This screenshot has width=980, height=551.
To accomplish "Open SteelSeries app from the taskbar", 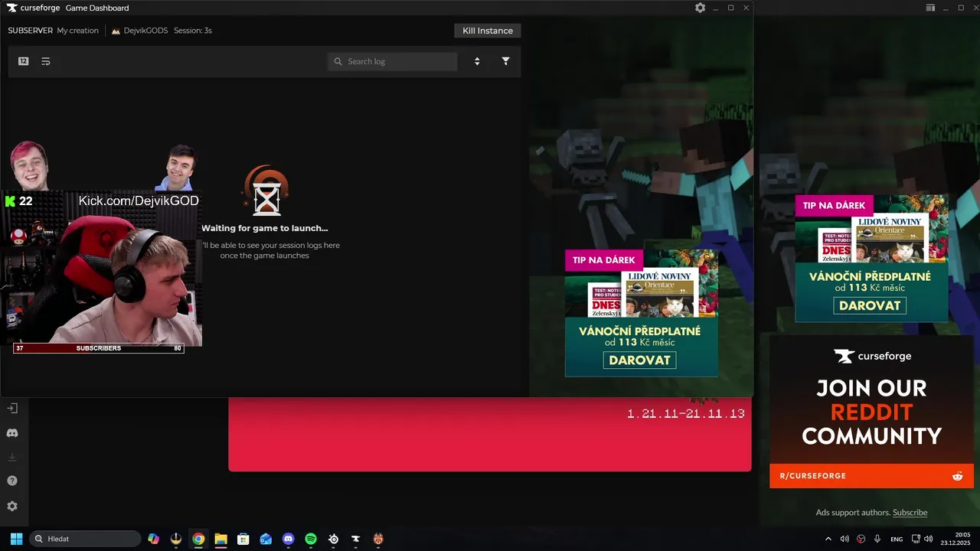I will pos(333,539).
